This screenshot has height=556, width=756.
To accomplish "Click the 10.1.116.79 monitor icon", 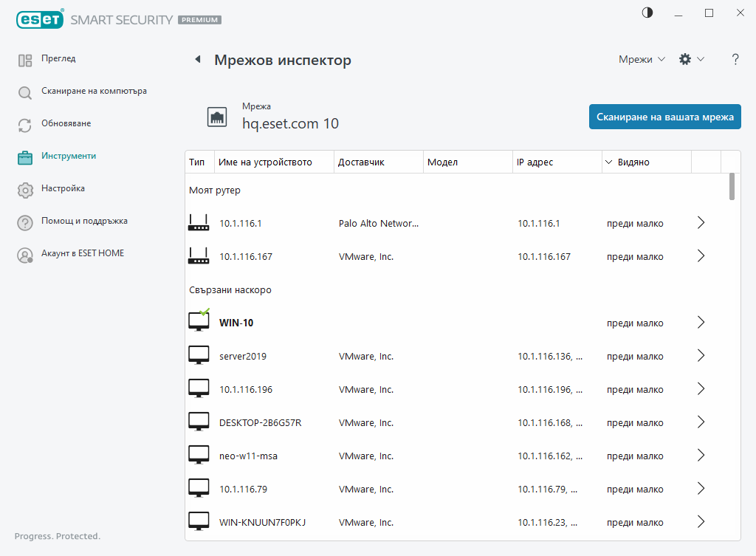I will tap(199, 489).
